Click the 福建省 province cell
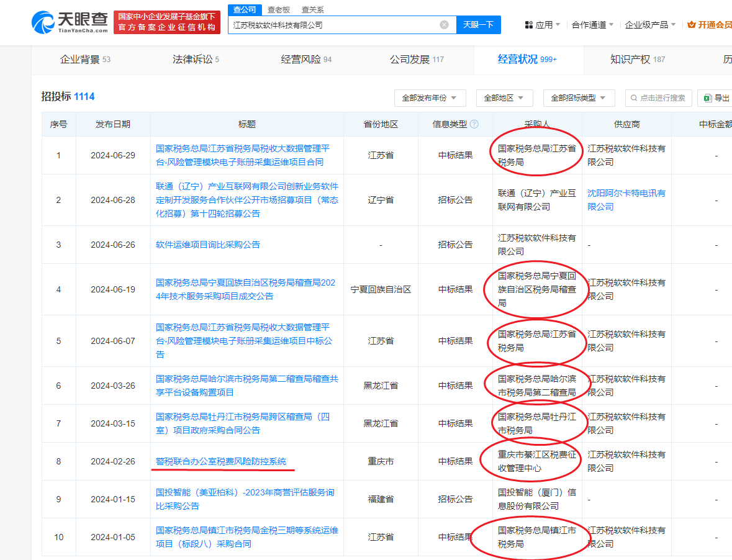Image resolution: width=732 pixels, height=560 pixels. 381,499
